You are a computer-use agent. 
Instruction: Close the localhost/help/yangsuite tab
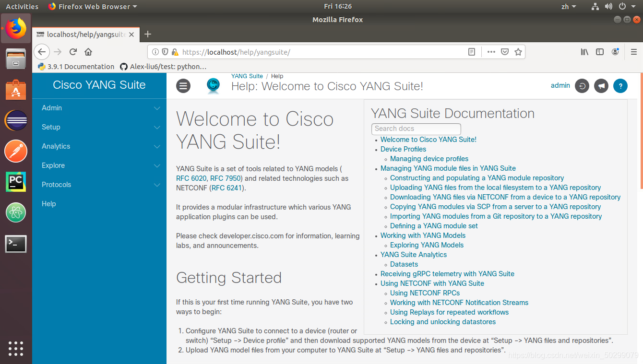[x=132, y=35]
